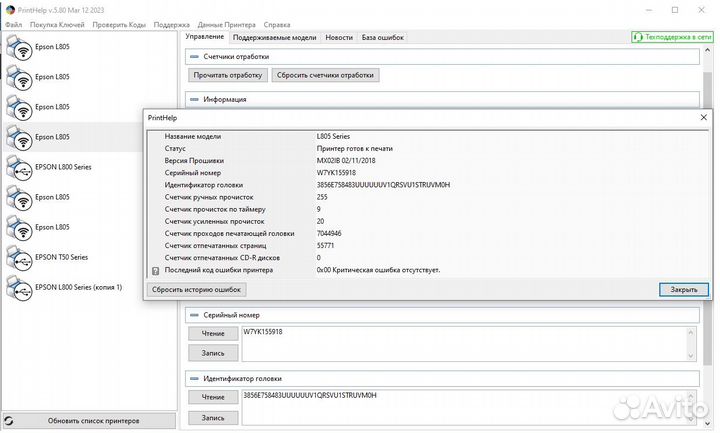Click main panel scrollbar down arrow
720x433 pixels.
(707, 423)
